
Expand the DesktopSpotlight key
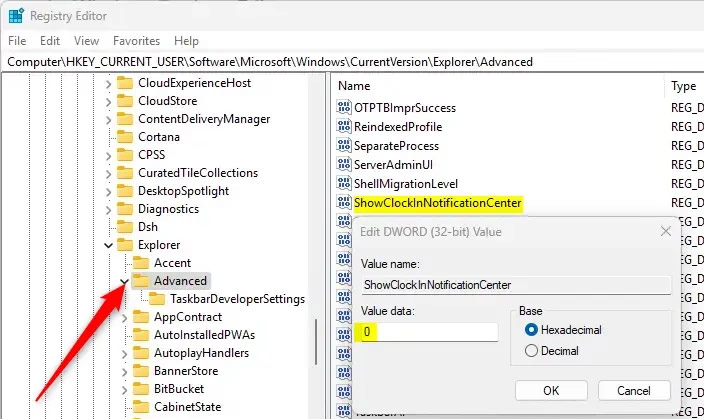[x=108, y=191]
